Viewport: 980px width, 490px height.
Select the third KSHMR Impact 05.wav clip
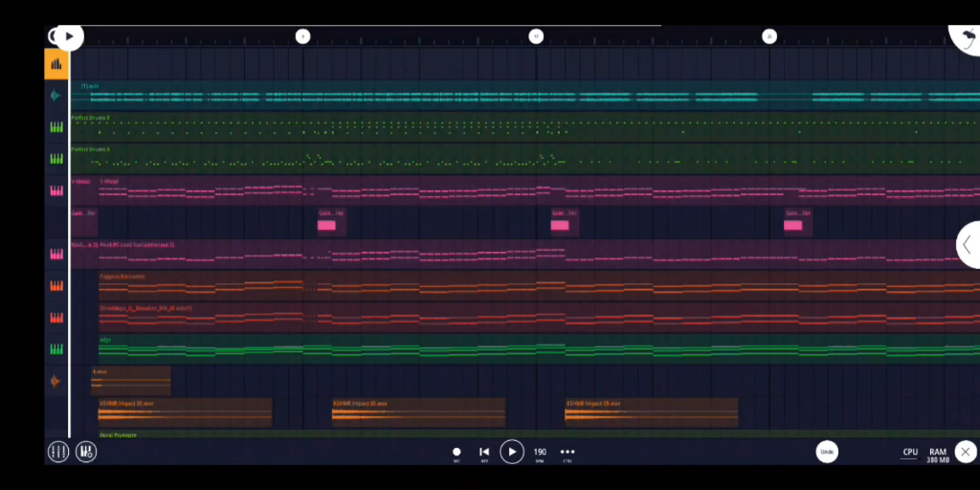(651, 413)
